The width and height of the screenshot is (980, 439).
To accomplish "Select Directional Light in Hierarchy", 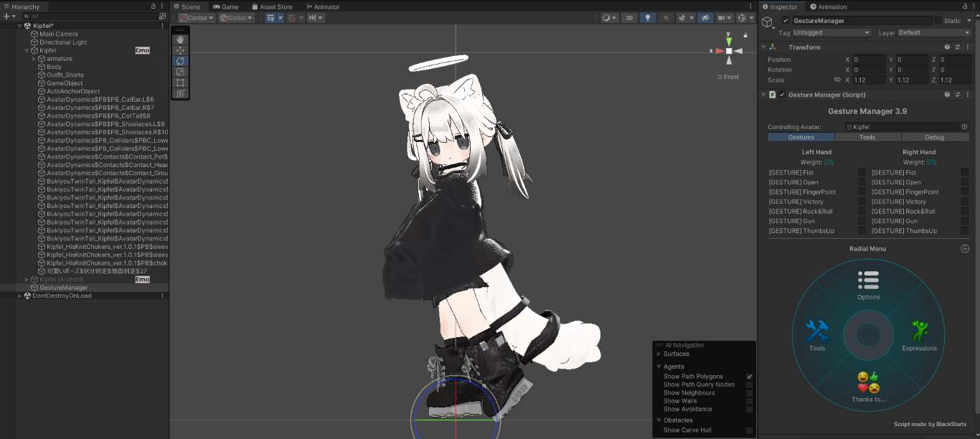I will click(63, 42).
